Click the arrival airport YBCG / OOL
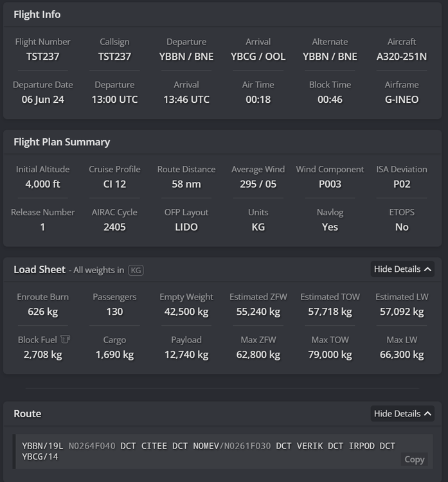This screenshot has width=448, height=482. point(258,57)
